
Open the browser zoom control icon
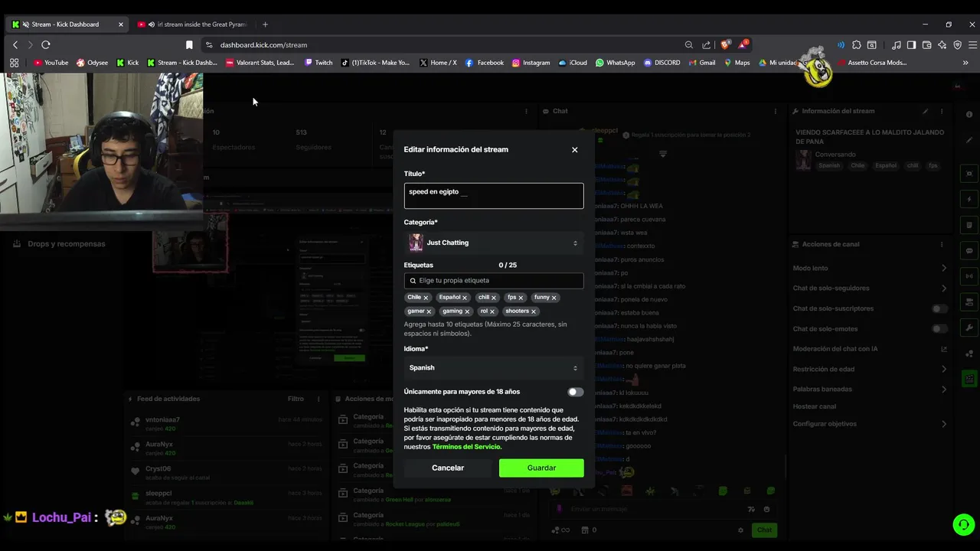tap(689, 45)
